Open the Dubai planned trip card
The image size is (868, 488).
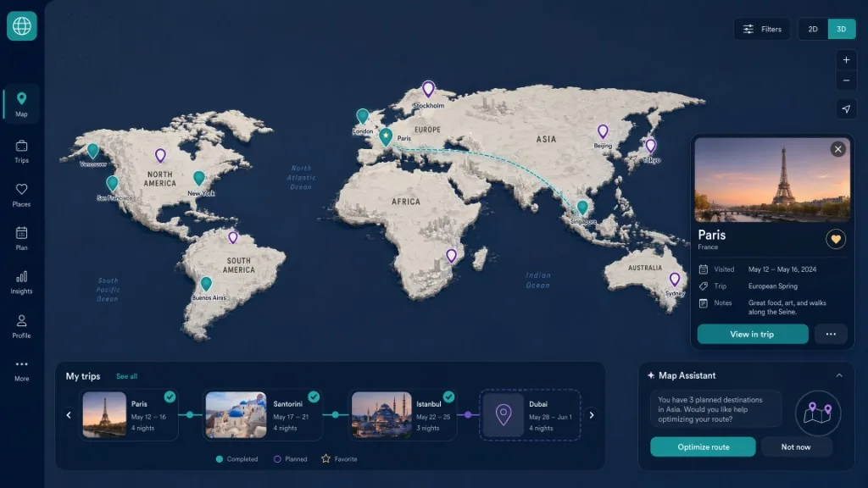(x=530, y=415)
